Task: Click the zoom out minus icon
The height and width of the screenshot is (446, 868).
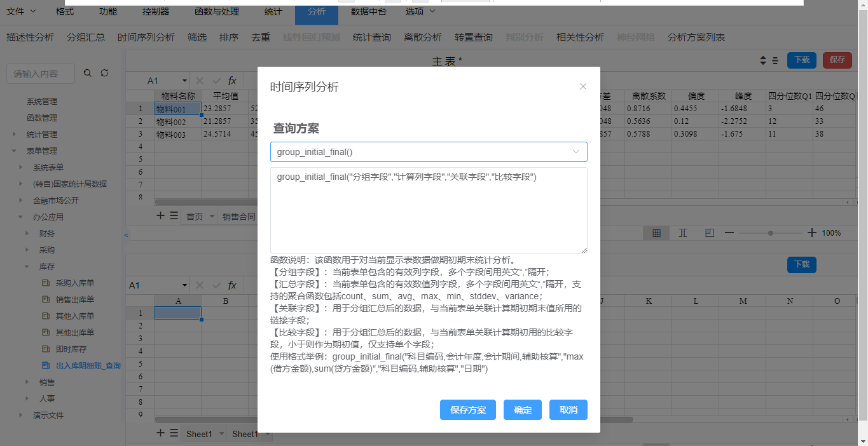Action: (x=729, y=233)
